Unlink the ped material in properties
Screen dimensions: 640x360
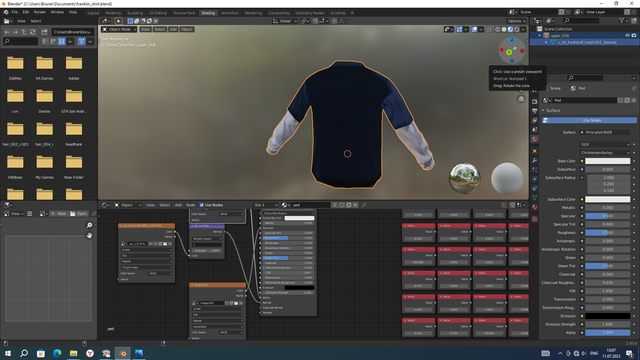tap(633, 100)
